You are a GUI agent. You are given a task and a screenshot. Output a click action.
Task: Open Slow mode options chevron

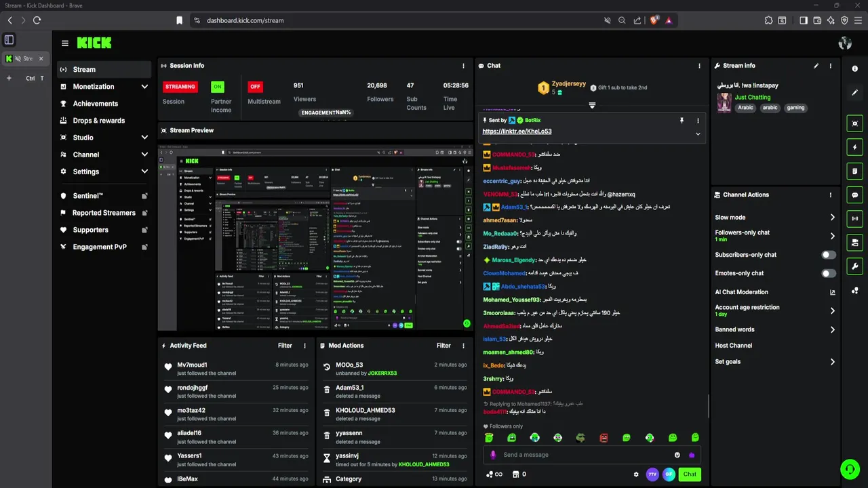pyautogui.click(x=832, y=218)
